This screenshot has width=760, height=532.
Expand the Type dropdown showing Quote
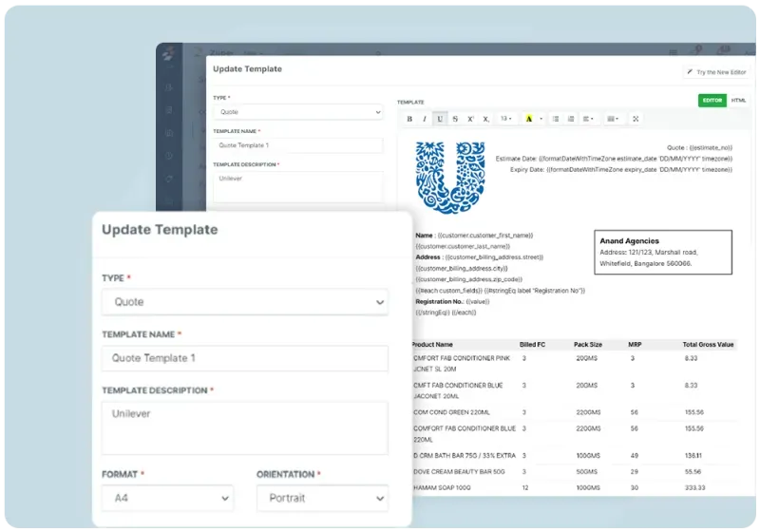click(x=244, y=302)
